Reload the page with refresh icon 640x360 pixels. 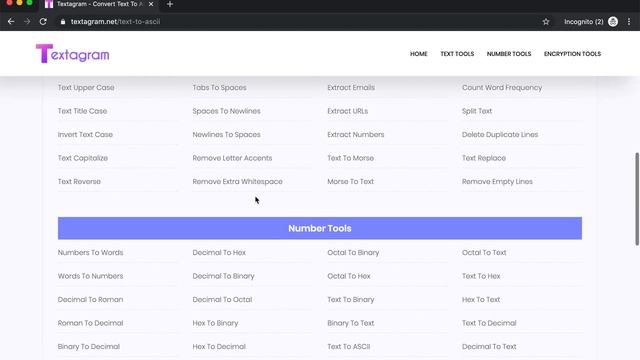coord(43,22)
